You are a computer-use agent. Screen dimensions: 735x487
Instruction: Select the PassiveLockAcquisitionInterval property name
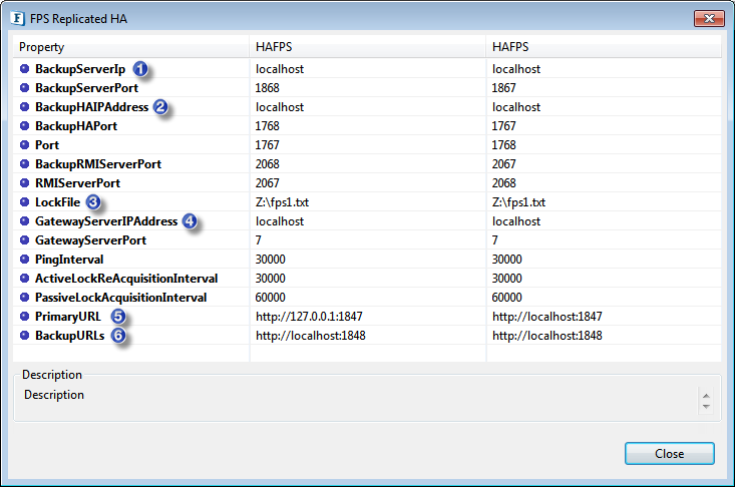121,297
